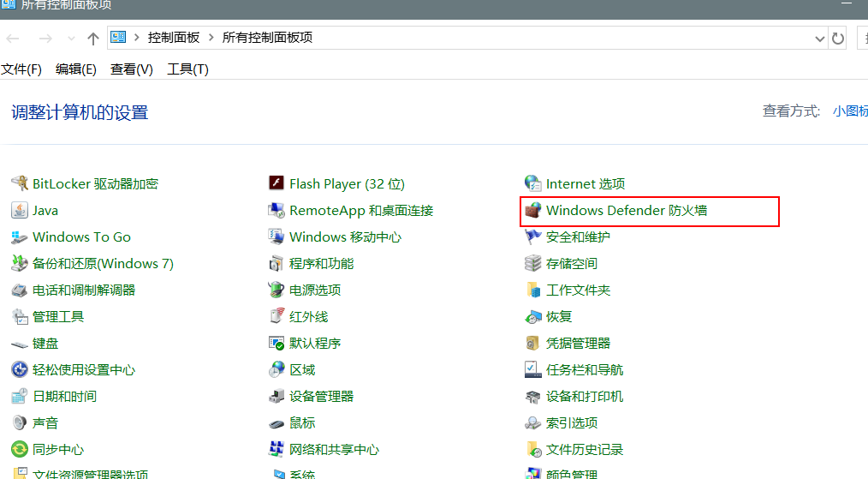The height and width of the screenshot is (479, 868).
Task: Expand the address bar history dropdown
Action: tap(820, 39)
